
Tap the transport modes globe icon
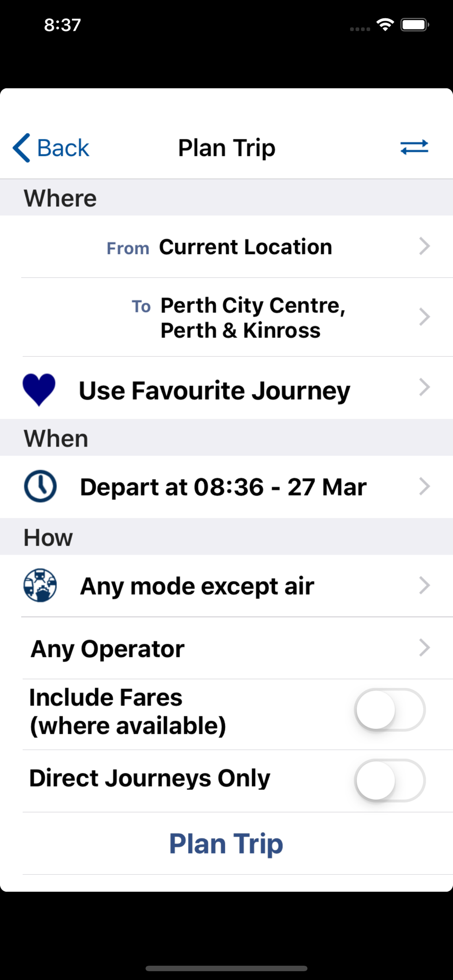40,585
